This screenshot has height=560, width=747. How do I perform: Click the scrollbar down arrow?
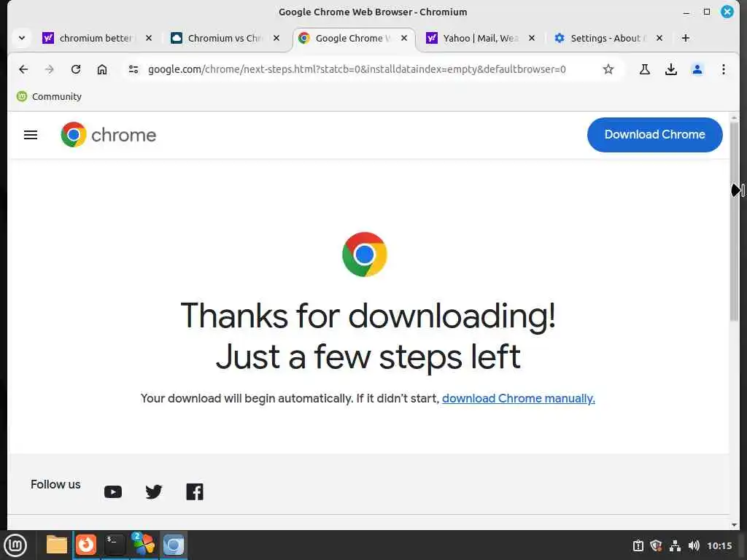point(734,525)
